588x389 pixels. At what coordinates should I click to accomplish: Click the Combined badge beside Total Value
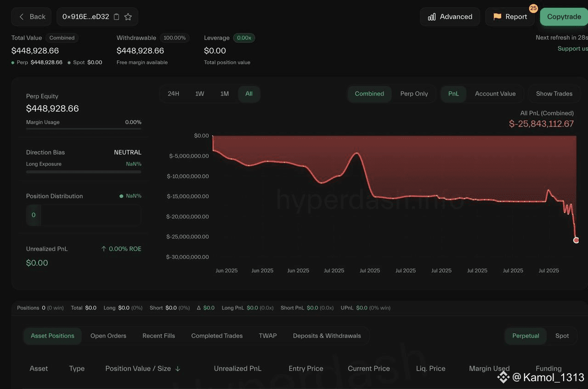(62, 38)
